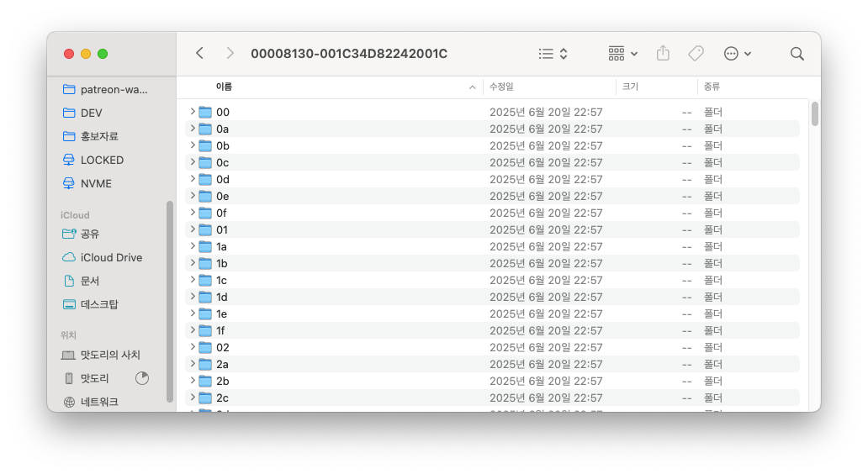Open the ellipsis action menu

[x=738, y=54]
